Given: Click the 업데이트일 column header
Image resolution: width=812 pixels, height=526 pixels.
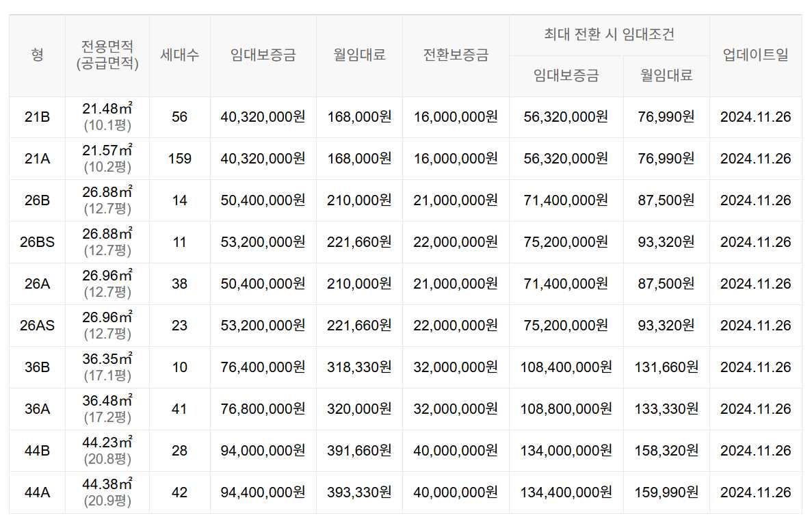Looking at the screenshot, I should point(755,55).
